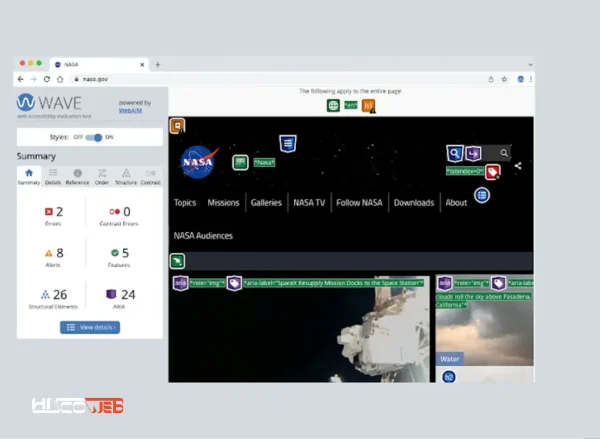Click the share icon on NASA header
Screen dimensions: 600x439
[518, 166]
